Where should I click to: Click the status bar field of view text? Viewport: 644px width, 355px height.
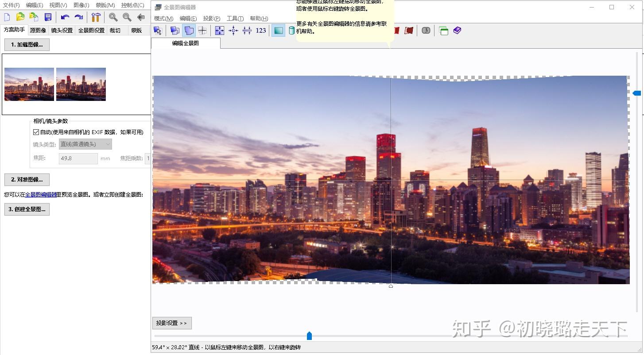pyautogui.click(x=226, y=347)
